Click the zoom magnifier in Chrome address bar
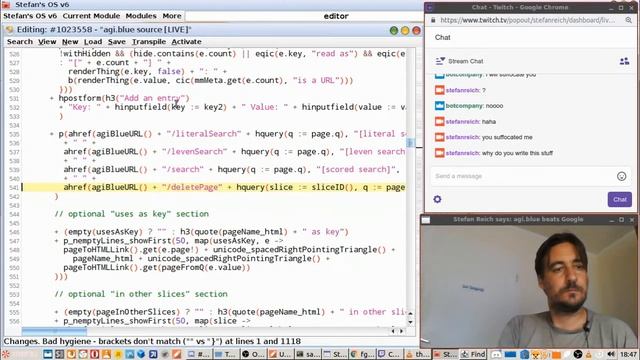640x360 pixels. [x=628, y=20]
